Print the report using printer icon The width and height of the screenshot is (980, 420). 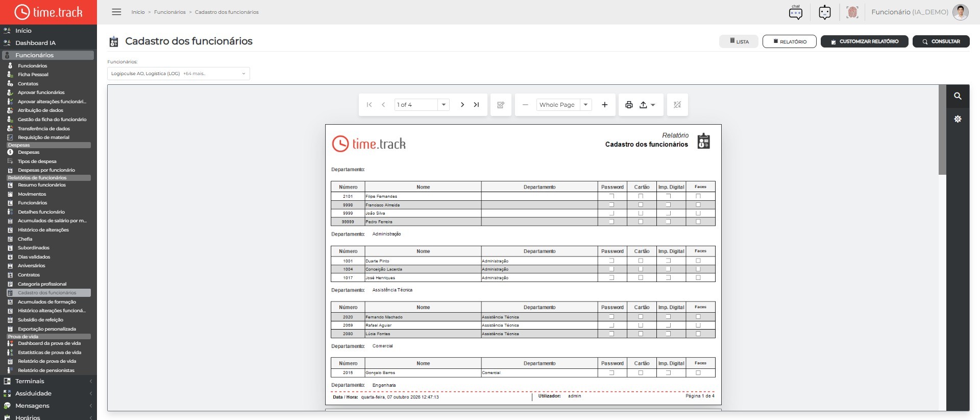[x=629, y=105]
